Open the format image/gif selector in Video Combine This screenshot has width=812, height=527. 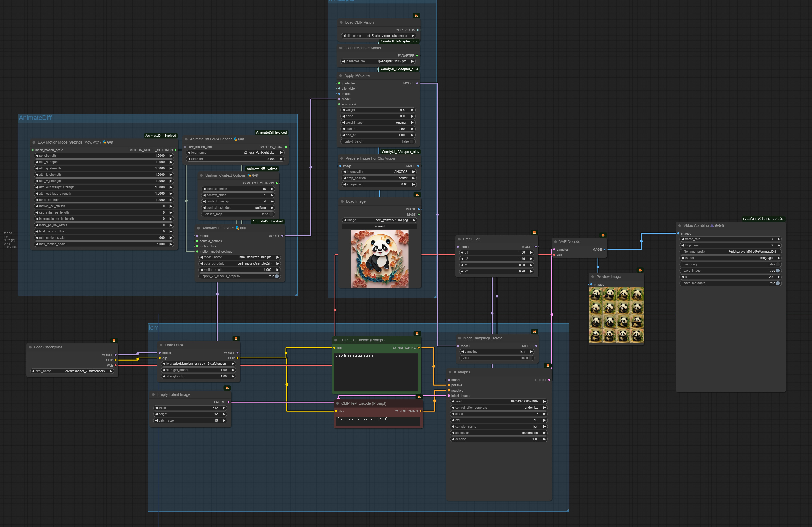(x=731, y=258)
